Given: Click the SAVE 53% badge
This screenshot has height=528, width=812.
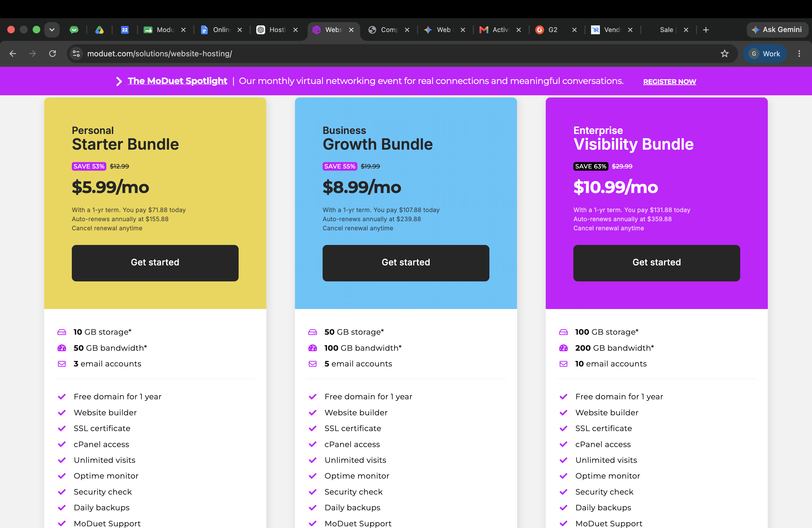Looking at the screenshot, I should pos(89,166).
